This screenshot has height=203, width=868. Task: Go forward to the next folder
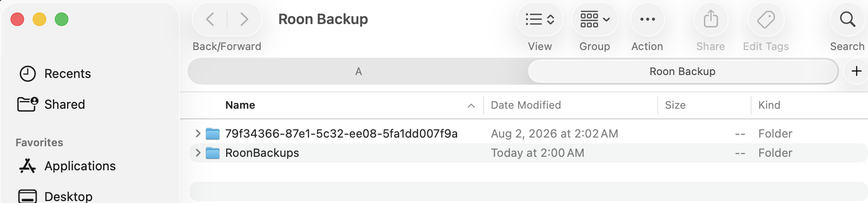(x=244, y=19)
